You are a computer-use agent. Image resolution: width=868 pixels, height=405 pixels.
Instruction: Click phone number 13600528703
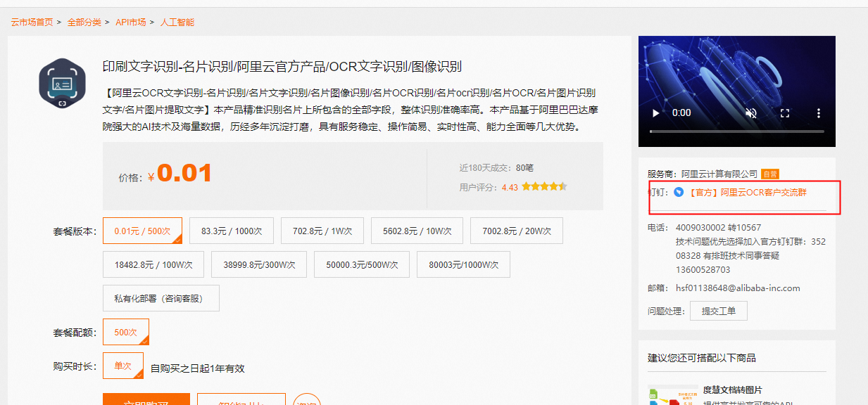[703, 269]
